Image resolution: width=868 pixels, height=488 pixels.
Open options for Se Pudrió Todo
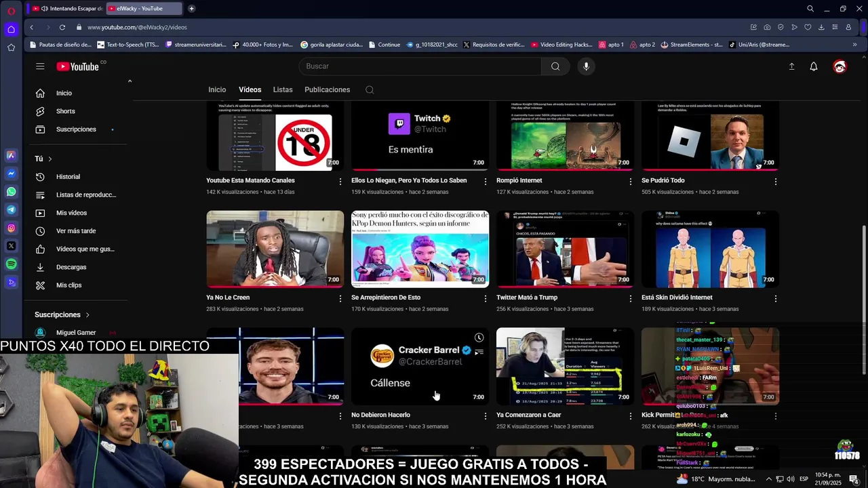(x=776, y=182)
